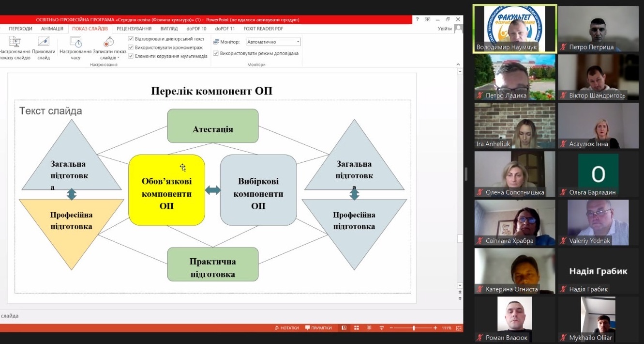
Task: Switch to Slide Sorter view in status bar
Action: click(x=357, y=328)
